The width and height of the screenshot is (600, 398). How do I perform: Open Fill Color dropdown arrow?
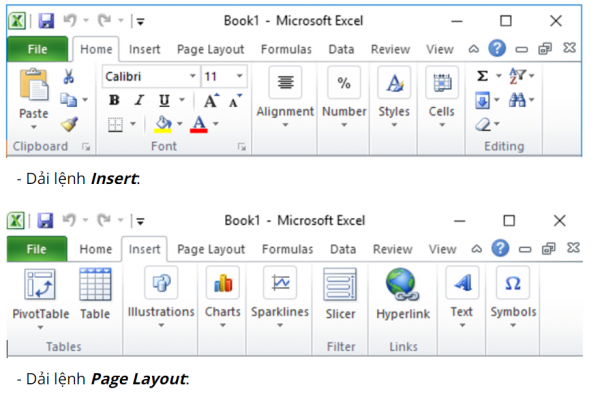tap(179, 124)
